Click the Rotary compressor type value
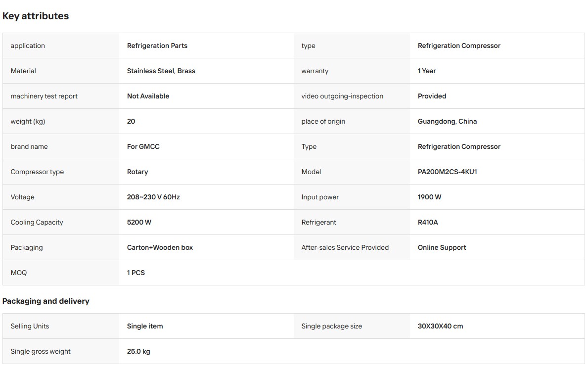 click(137, 172)
